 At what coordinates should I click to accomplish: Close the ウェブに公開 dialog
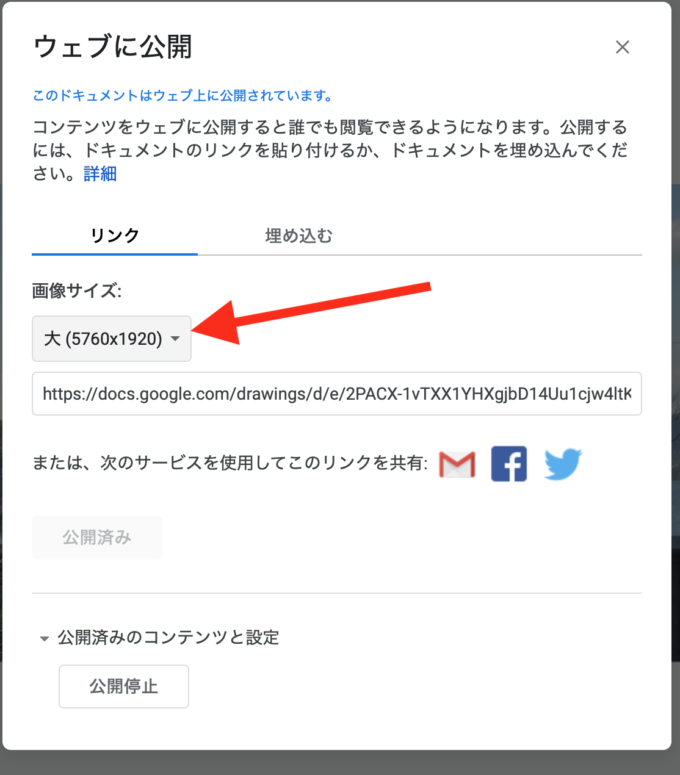622,47
